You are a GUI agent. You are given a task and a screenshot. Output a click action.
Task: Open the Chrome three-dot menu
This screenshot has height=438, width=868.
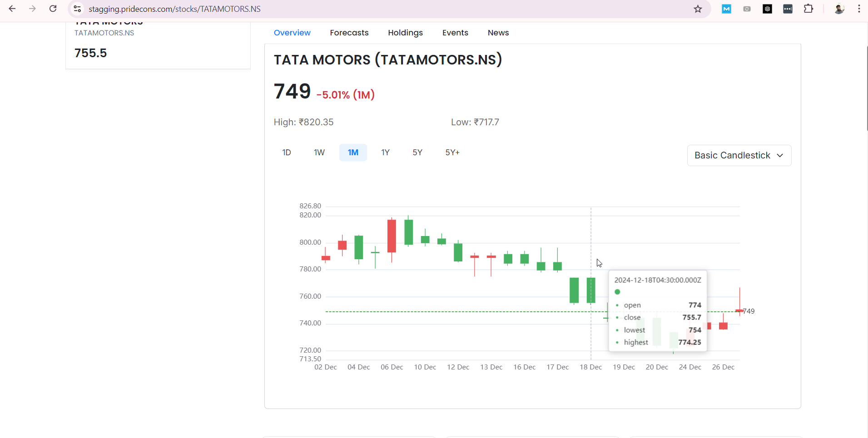pos(858,9)
